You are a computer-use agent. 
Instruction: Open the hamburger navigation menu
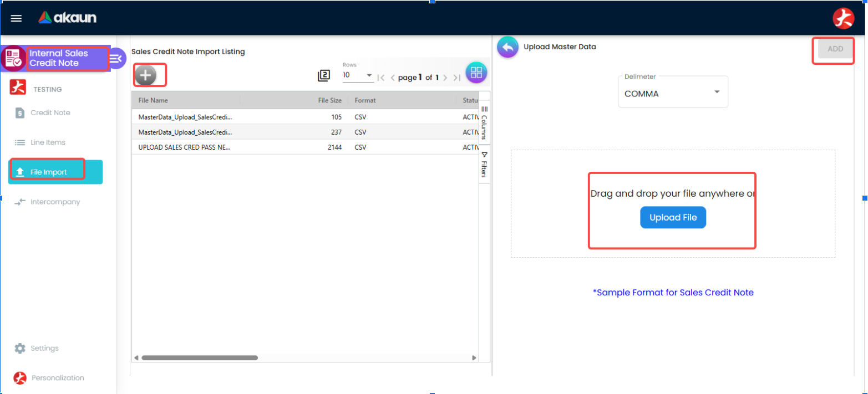point(16,18)
